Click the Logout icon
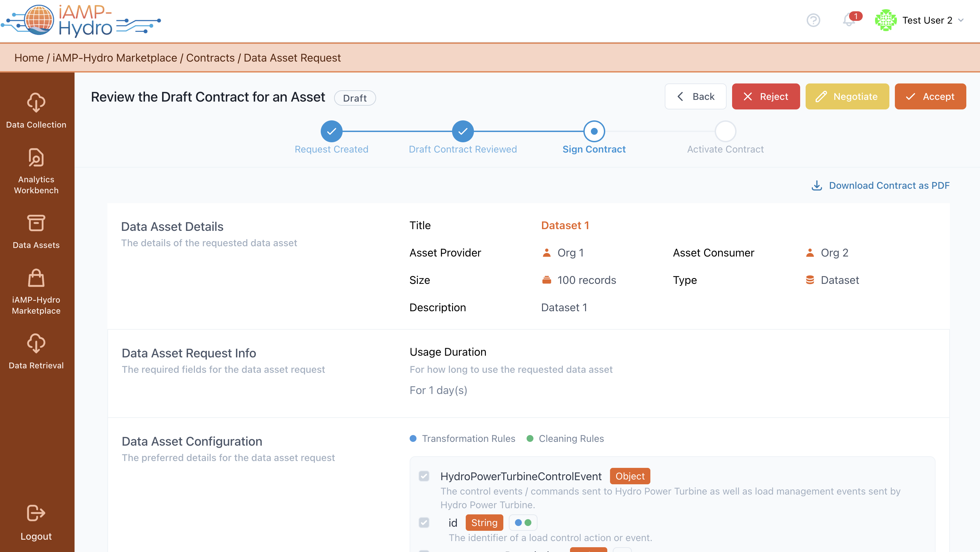The image size is (980, 552). click(x=36, y=513)
